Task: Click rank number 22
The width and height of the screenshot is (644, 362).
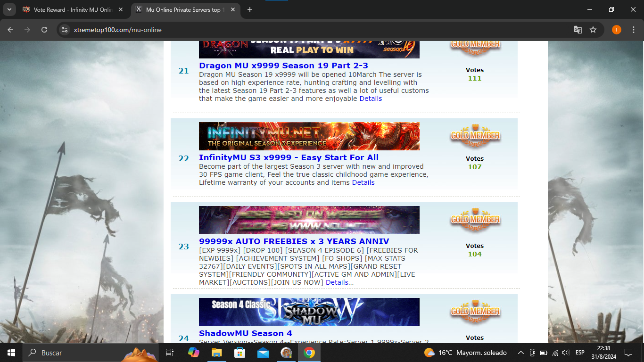Action: [x=183, y=158]
